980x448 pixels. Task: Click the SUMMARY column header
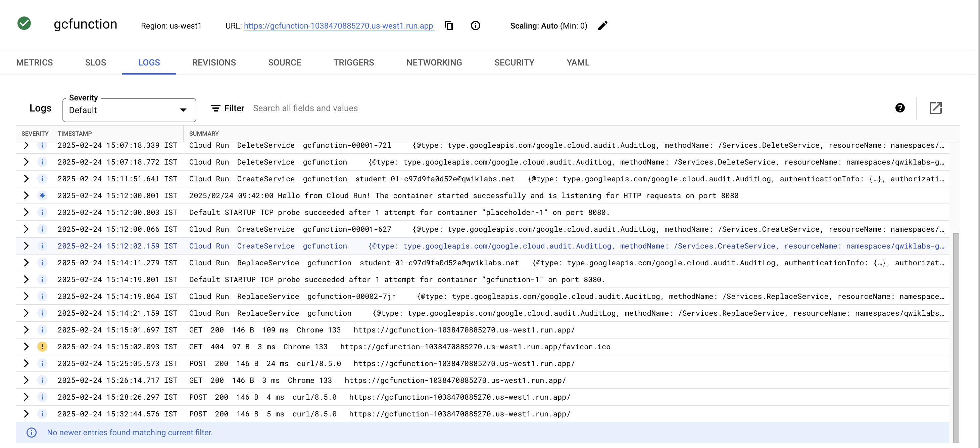coord(204,134)
